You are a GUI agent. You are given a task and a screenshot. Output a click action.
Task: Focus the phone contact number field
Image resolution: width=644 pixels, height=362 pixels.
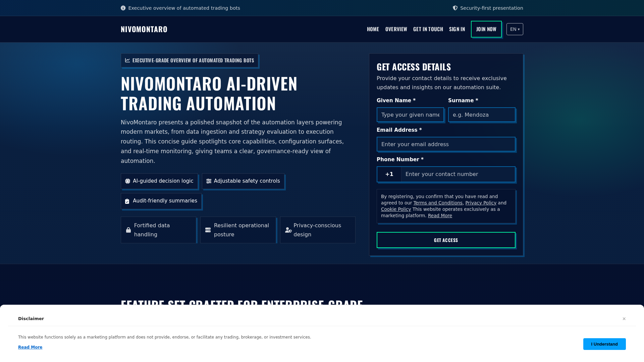(x=458, y=174)
